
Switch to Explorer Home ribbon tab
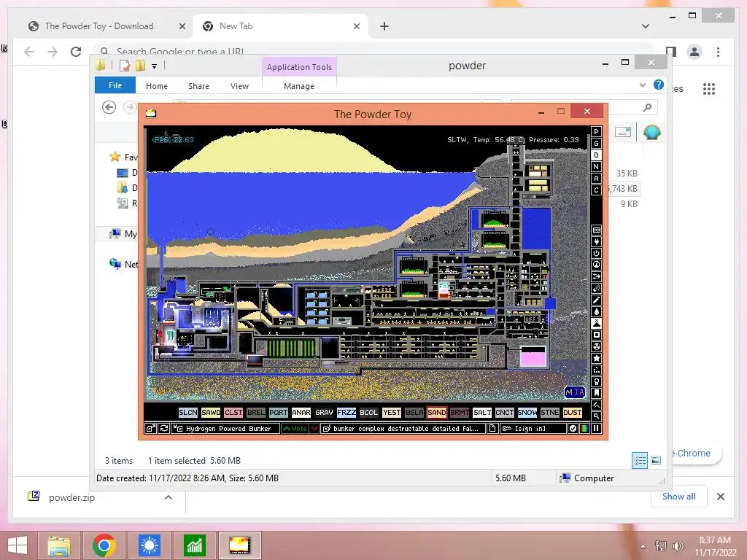(157, 86)
